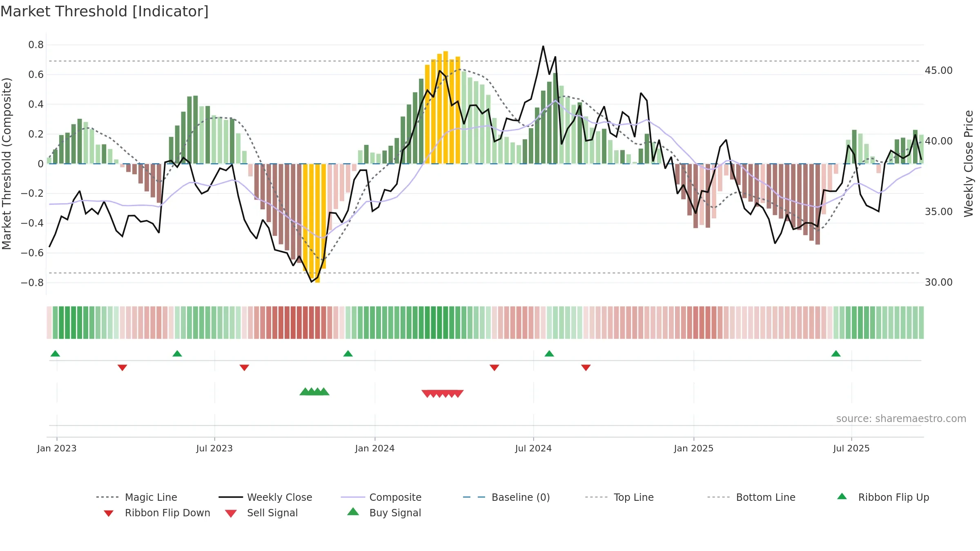Image resolution: width=980 pixels, height=551 pixels.
Task: Click the Jul 2024 x-axis label
Action: [533, 448]
